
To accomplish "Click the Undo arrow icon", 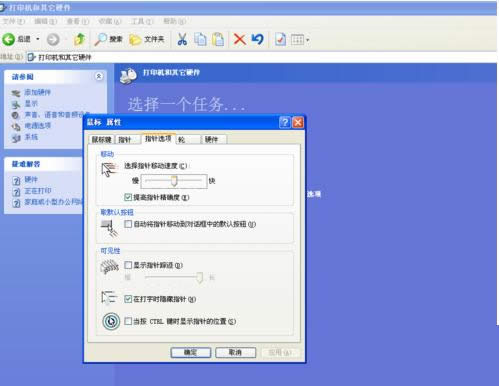I will [x=257, y=39].
